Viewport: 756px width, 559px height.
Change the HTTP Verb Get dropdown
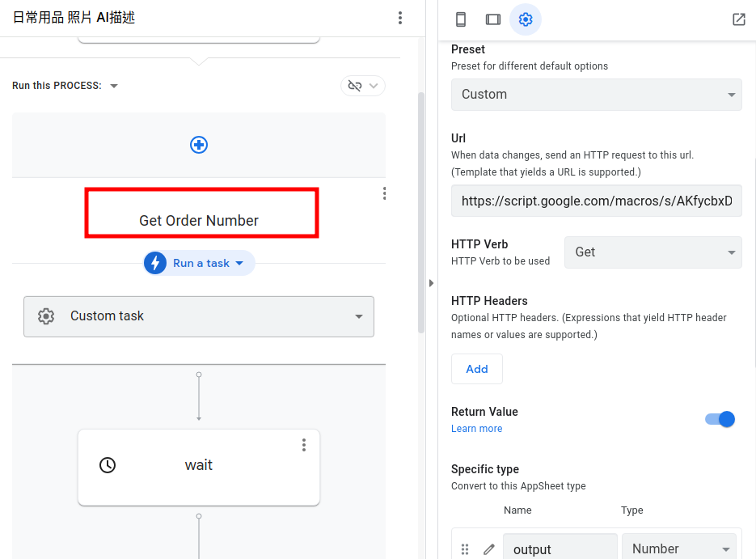pyautogui.click(x=653, y=252)
